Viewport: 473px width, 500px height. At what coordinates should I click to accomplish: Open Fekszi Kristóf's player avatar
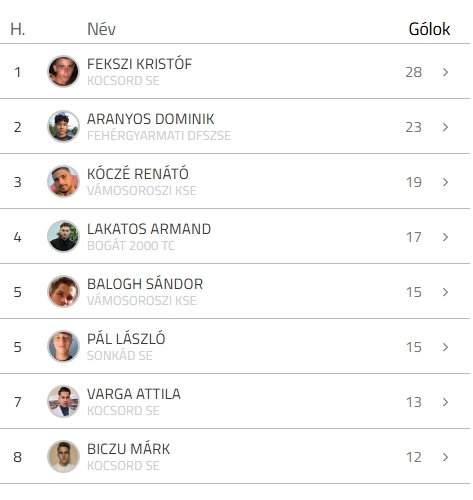pos(63,71)
